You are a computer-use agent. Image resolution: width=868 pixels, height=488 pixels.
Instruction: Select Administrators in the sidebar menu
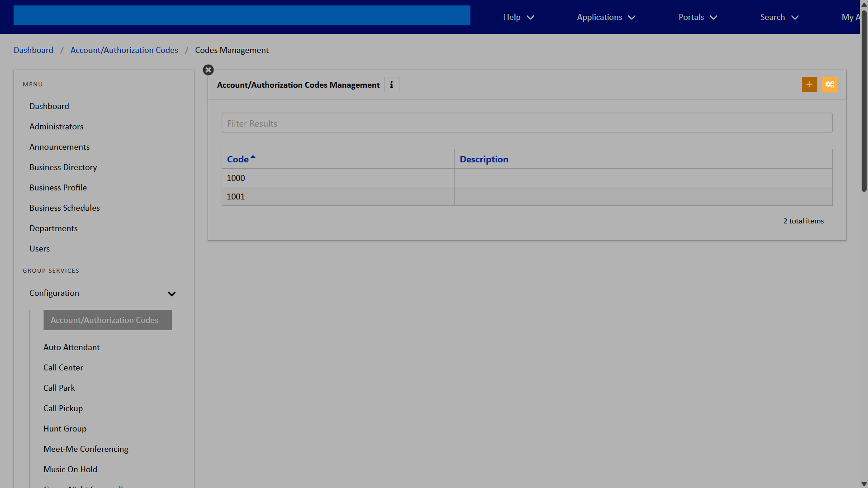click(57, 127)
